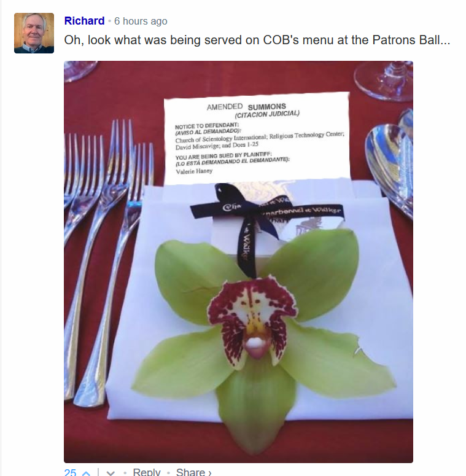Reply to Richard's comment
Viewport: 466px width, 476px height.
(x=147, y=472)
